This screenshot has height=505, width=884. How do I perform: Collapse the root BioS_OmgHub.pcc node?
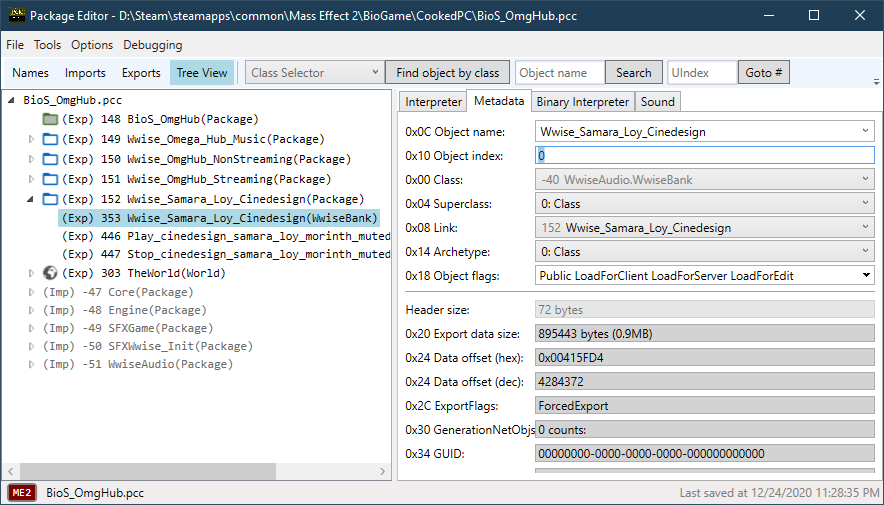12,100
